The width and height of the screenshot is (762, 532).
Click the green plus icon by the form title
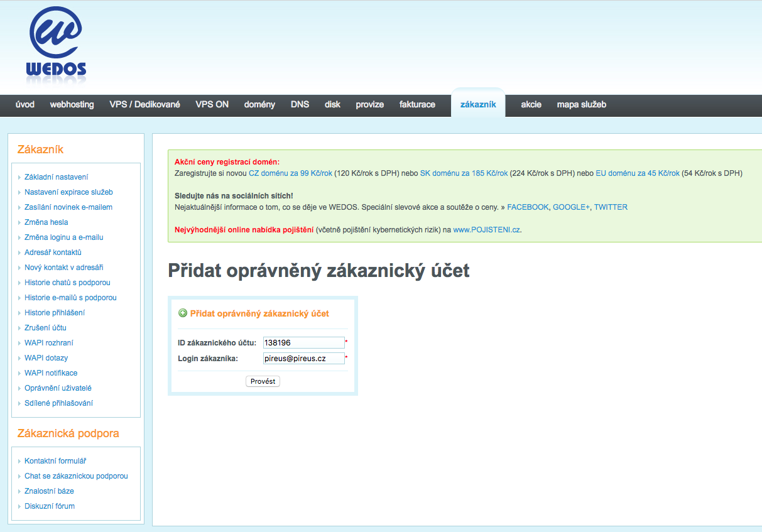pos(183,313)
